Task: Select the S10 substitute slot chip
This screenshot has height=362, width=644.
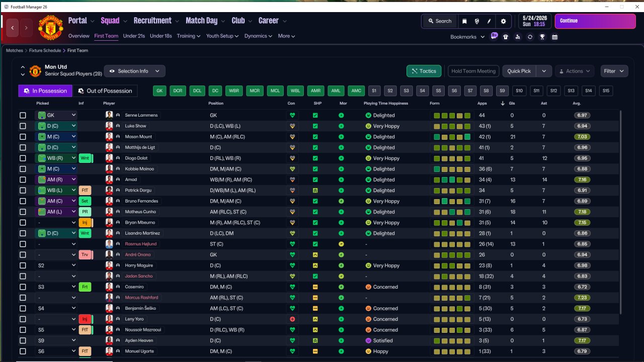Action: coord(520,91)
